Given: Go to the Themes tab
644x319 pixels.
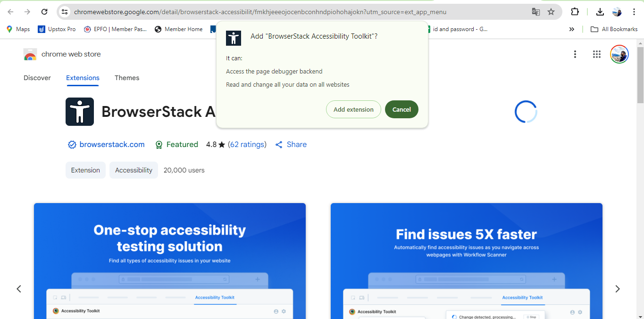Looking at the screenshot, I should click(127, 78).
